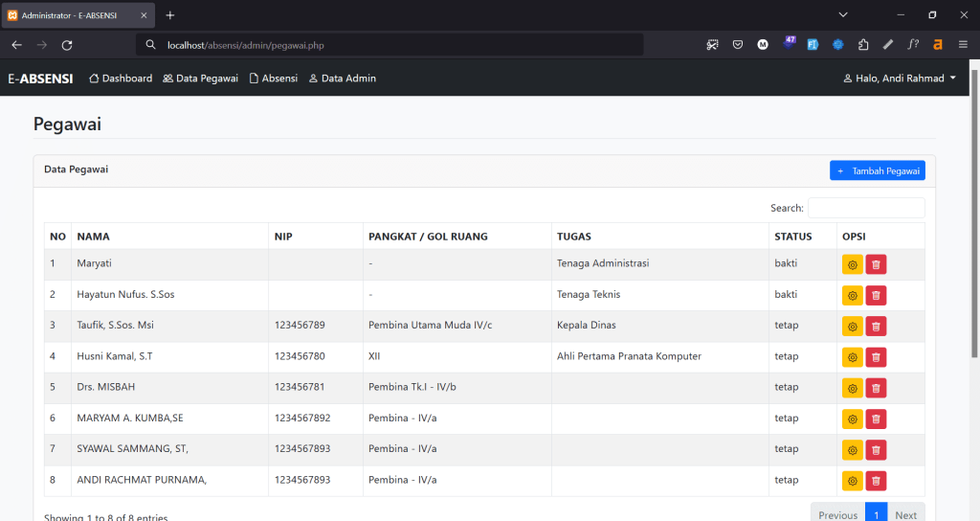The width and height of the screenshot is (980, 521).
Task: Click trash icon for MARYAM A. KUMBA,SE
Action: click(x=876, y=419)
